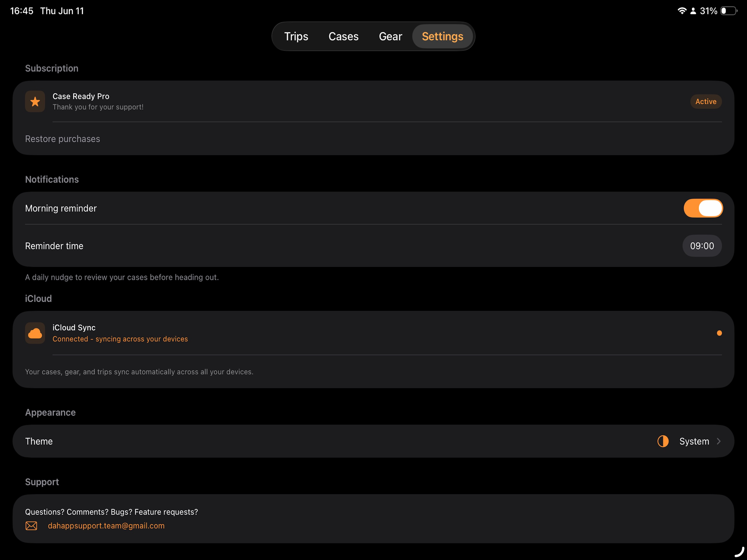This screenshot has height=560, width=747.
Task: Disable the Morning reminder switch
Action: (x=703, y=208)
